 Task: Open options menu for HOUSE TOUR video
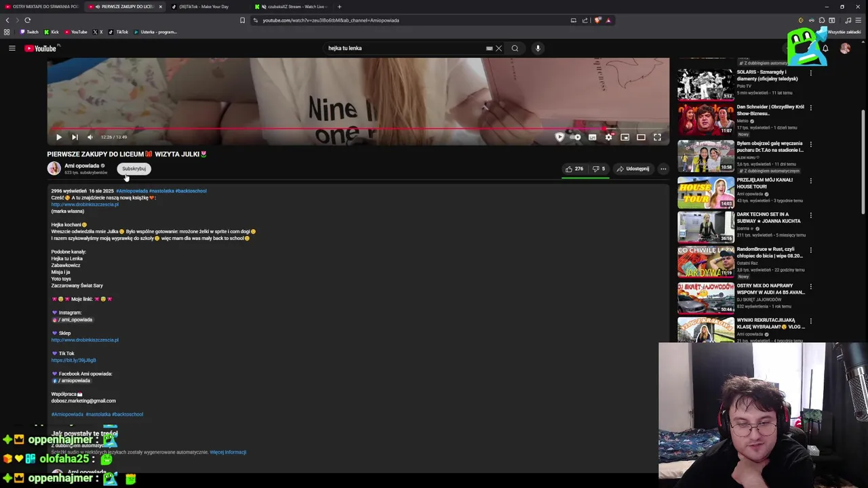pos(811,180)
